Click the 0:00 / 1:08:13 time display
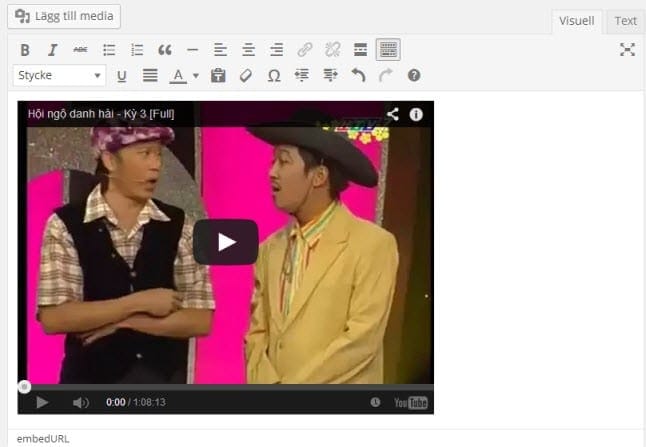The image size is (646, 447). 136,402
